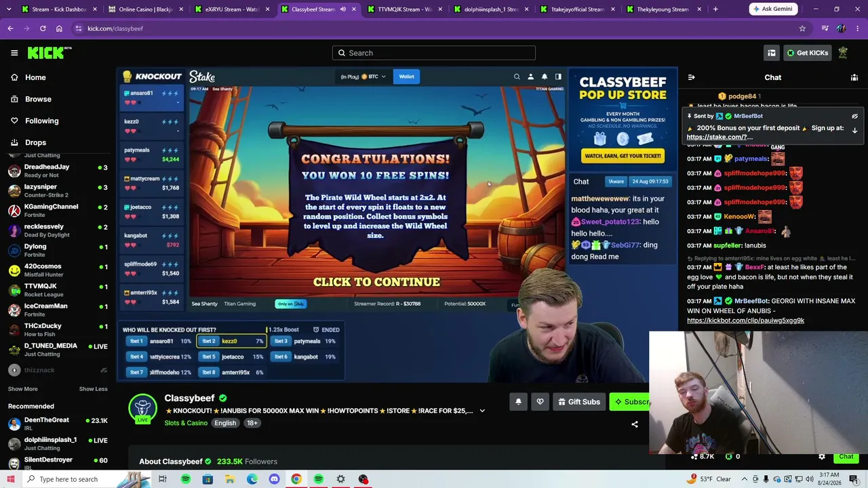868x488 pixels.
Task: Open the Kick sidebar hamburger menu
Action: 14,53
